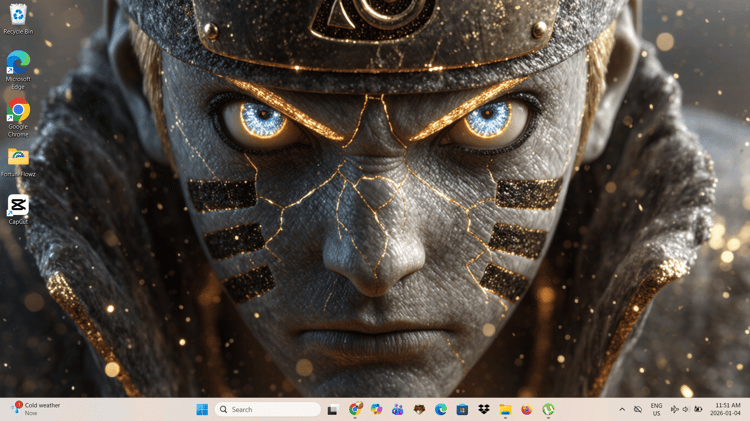Select the Google Chrome desktop shortcut

pyautogui.click(x=18, y=117)
